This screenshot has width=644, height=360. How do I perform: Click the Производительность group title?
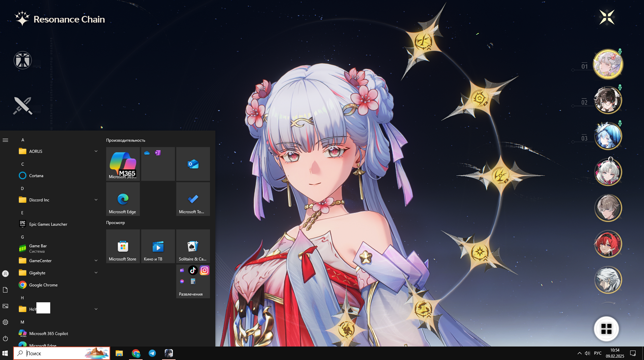pyautogui.click(x=126, y=140)
